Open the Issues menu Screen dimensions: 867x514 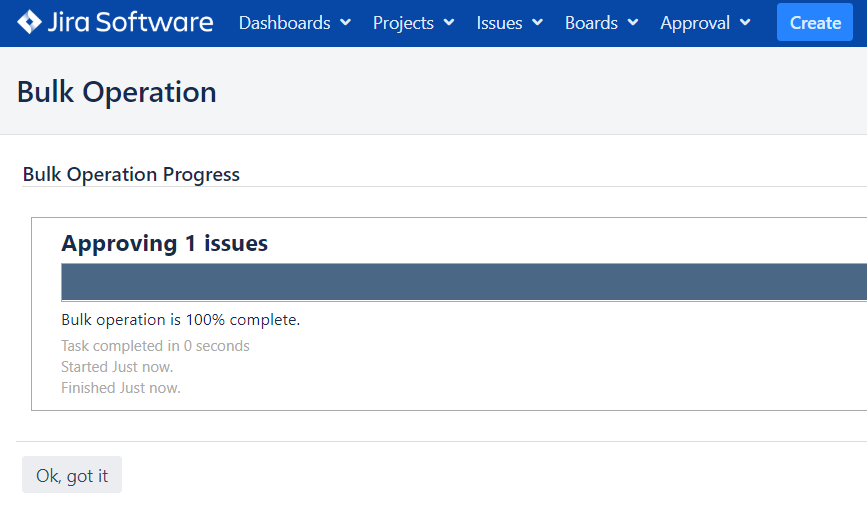tap(499, 22)
